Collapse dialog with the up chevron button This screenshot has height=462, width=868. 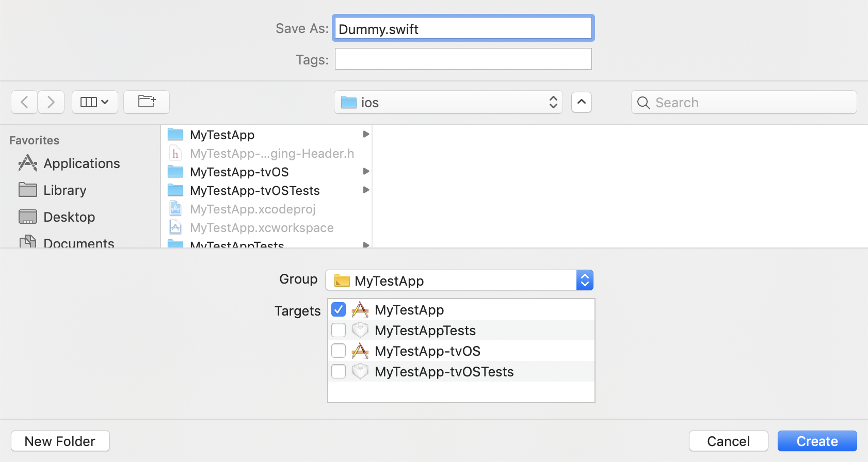click(582, 102)
